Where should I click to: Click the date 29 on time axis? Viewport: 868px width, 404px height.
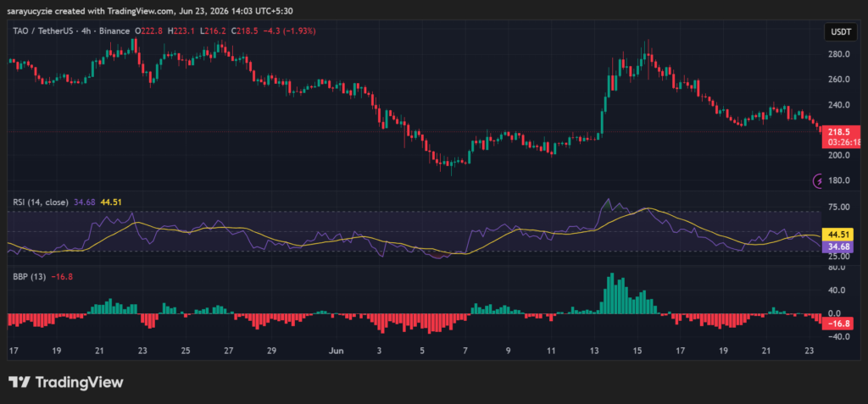click(x=271, y=351)
